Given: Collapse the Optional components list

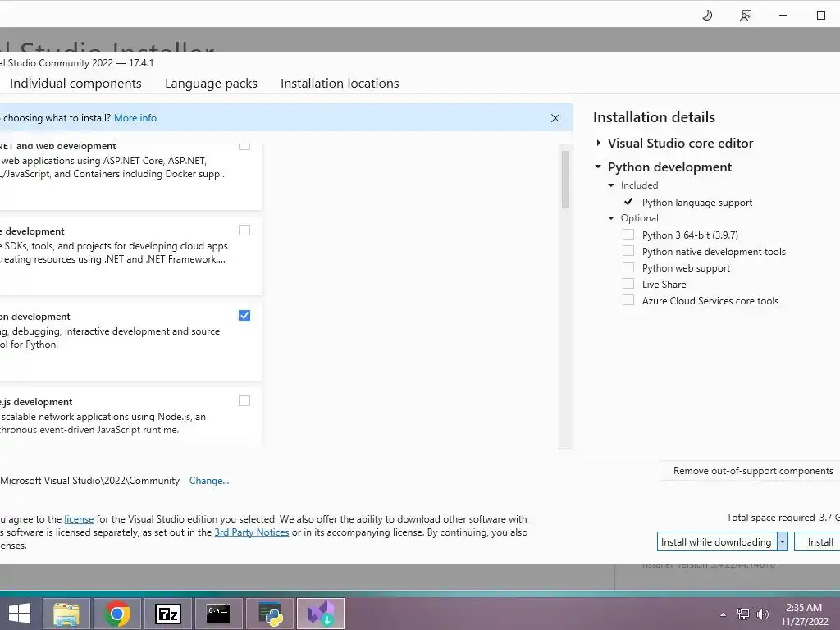Looking at the screenshot, I should point(611,218).
